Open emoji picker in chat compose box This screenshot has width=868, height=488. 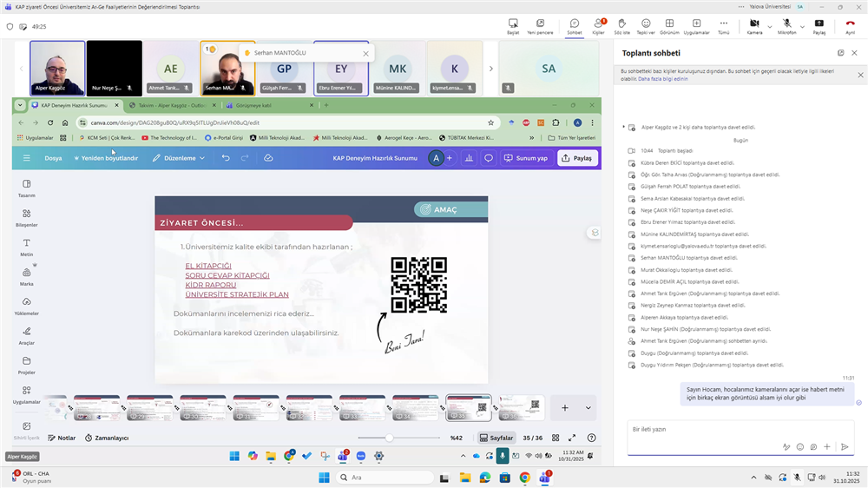[813, 446]
